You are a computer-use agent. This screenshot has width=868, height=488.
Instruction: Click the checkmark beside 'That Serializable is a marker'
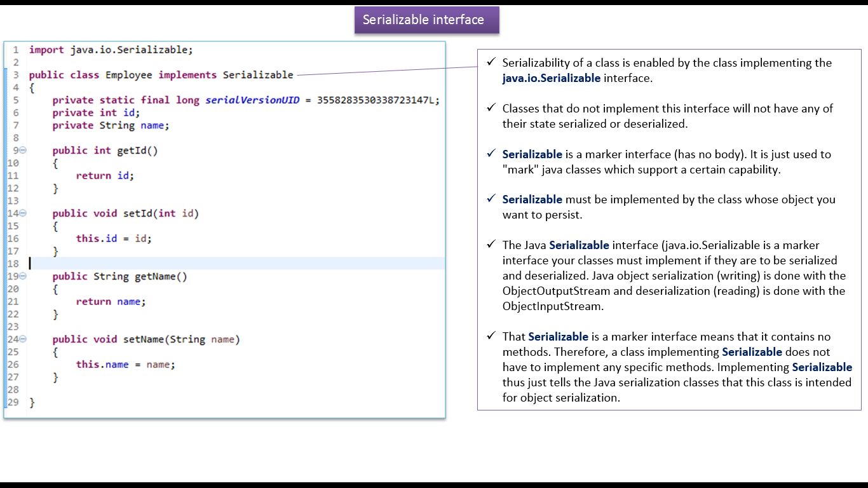pyautogui.click(x=491, y=335)
